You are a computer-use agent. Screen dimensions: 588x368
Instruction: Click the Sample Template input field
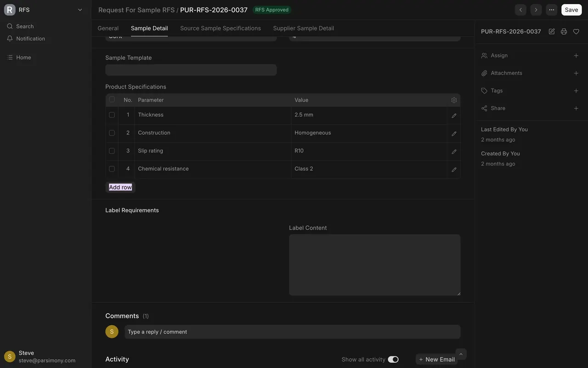(191, 70)
